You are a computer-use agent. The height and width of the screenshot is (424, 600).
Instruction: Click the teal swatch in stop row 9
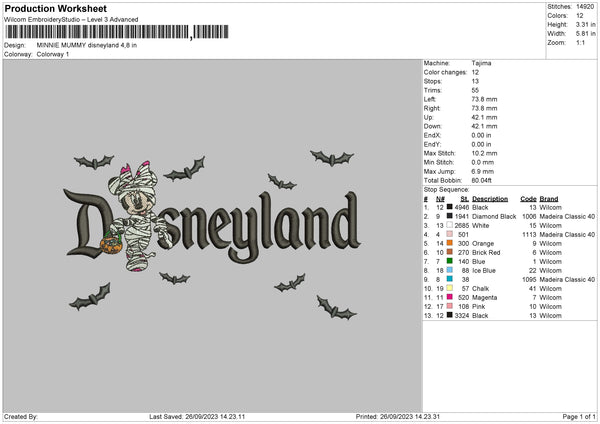[450, 279]
